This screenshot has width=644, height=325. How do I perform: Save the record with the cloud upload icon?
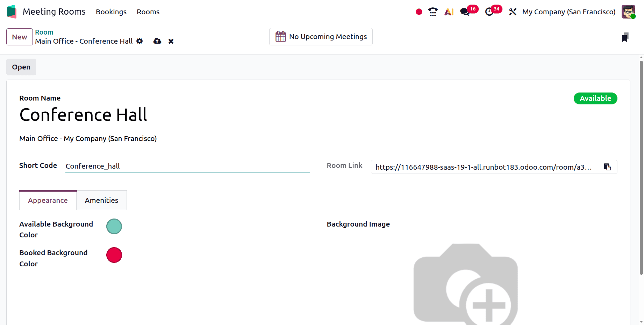coord(157,41)
